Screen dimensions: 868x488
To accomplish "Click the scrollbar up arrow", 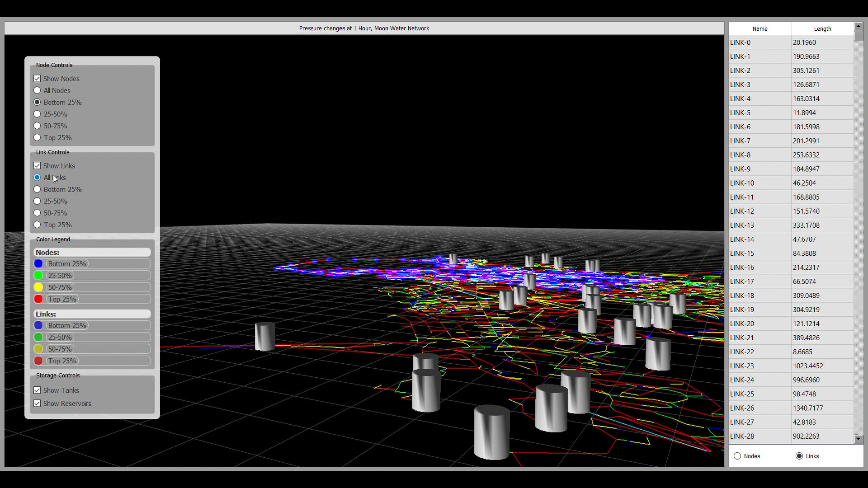I will 858,26.
